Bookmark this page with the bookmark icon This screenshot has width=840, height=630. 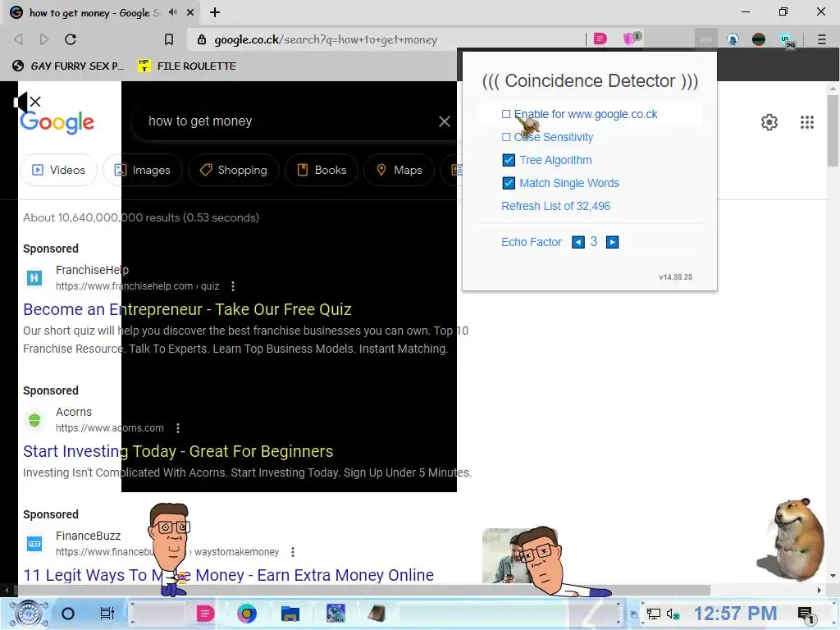point(169,39)
